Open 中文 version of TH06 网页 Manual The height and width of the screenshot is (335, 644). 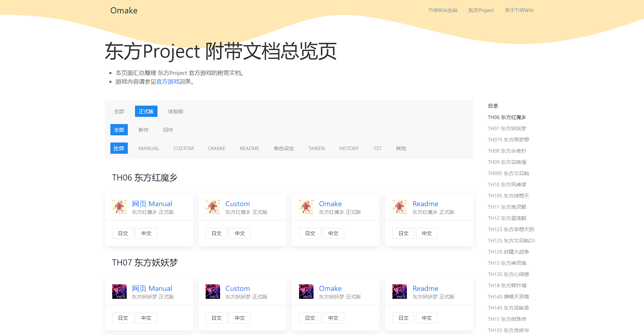click(x=146, y=233)
